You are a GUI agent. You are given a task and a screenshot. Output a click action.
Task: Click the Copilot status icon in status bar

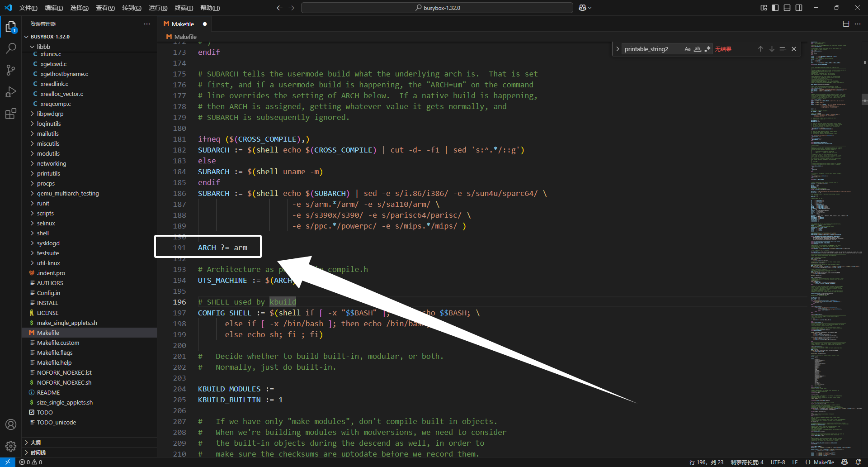click(x=844, y=462)
